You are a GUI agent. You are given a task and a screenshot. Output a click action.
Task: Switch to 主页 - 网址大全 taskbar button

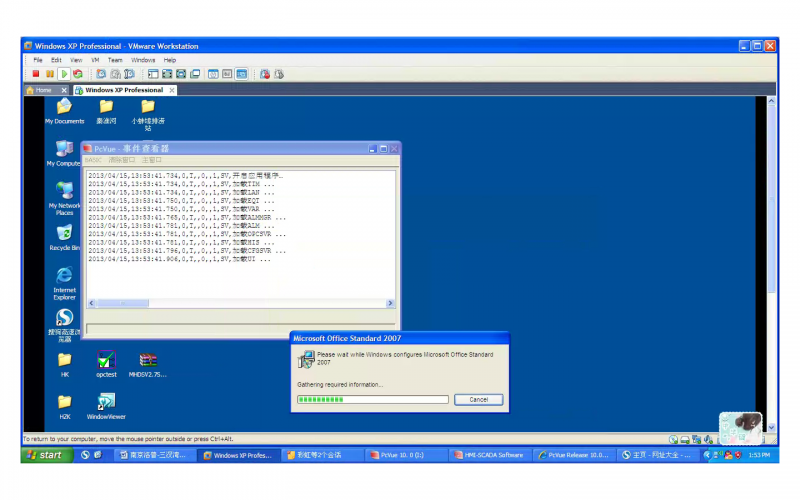point(658,455)
